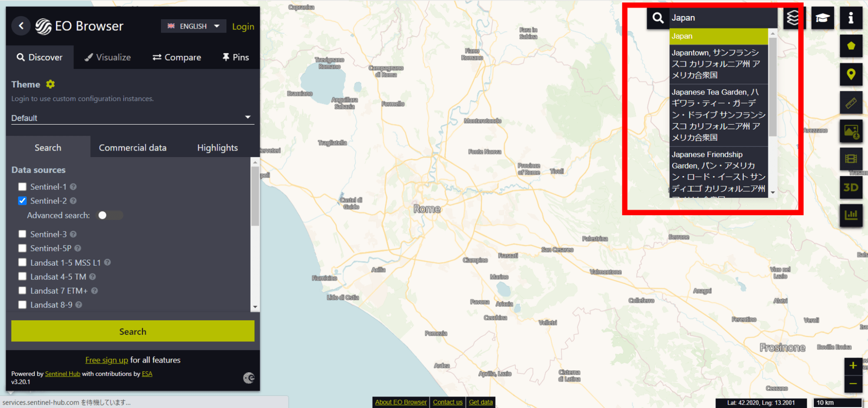This screenshot has width=868, height=408.
Task: Collapse the panel with the back arrow
Action: [x=21, y=26]
